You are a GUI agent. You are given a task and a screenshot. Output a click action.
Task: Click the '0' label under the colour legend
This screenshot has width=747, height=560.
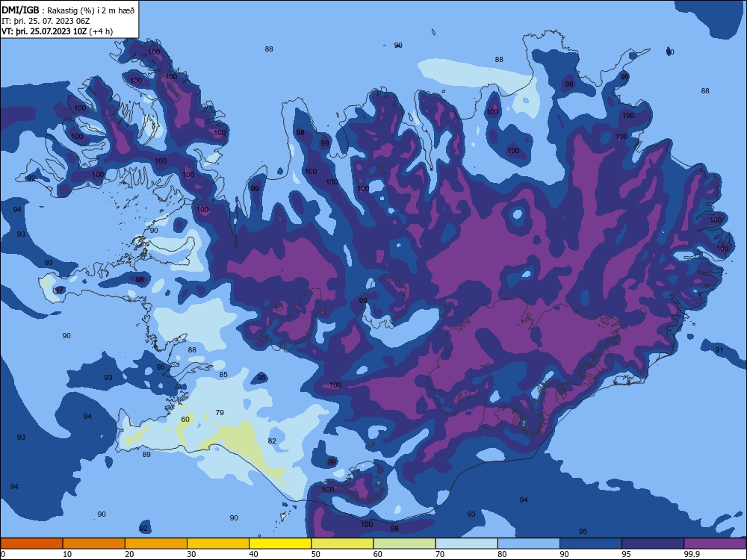pos(3,554)
